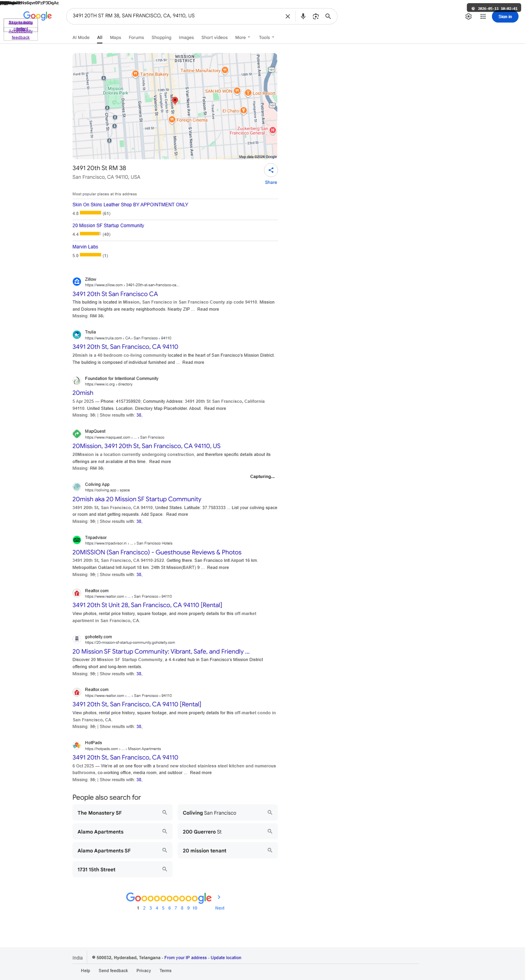Screen dimensions: 531x980
Task: Open the 20MISSION Guesthouse Reviews & Photos result
Action: click(157, 552)
